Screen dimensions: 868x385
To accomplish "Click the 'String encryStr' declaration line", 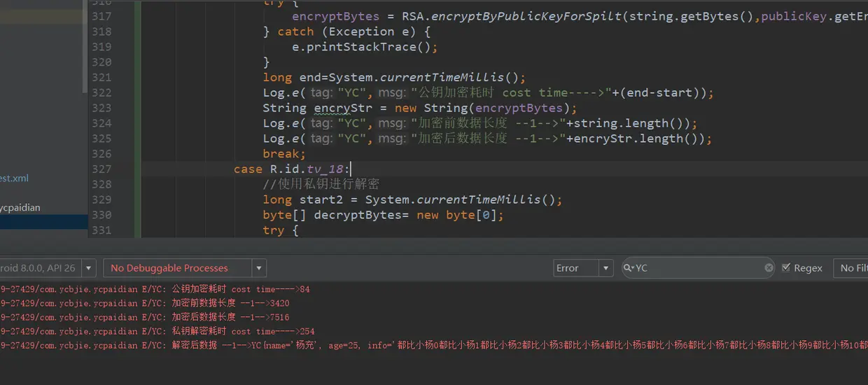I will 420,108.
